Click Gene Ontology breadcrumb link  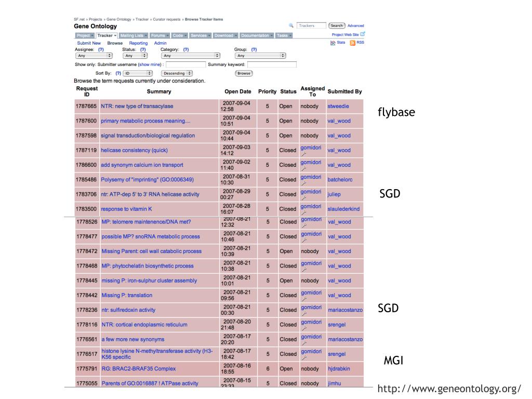coord(119,19)
